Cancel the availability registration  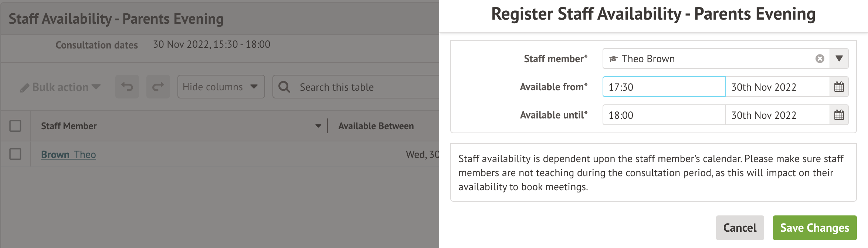coord(740,228)
